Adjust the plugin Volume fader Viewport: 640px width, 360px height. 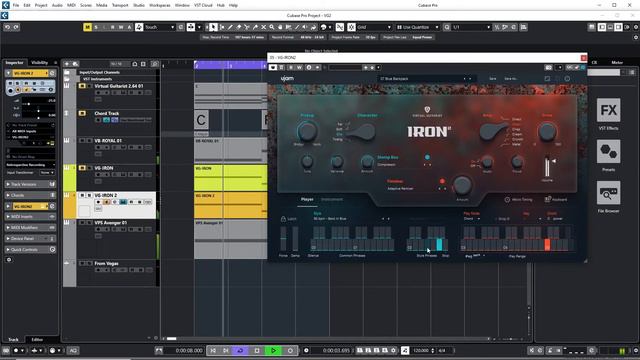coord(547,167)
